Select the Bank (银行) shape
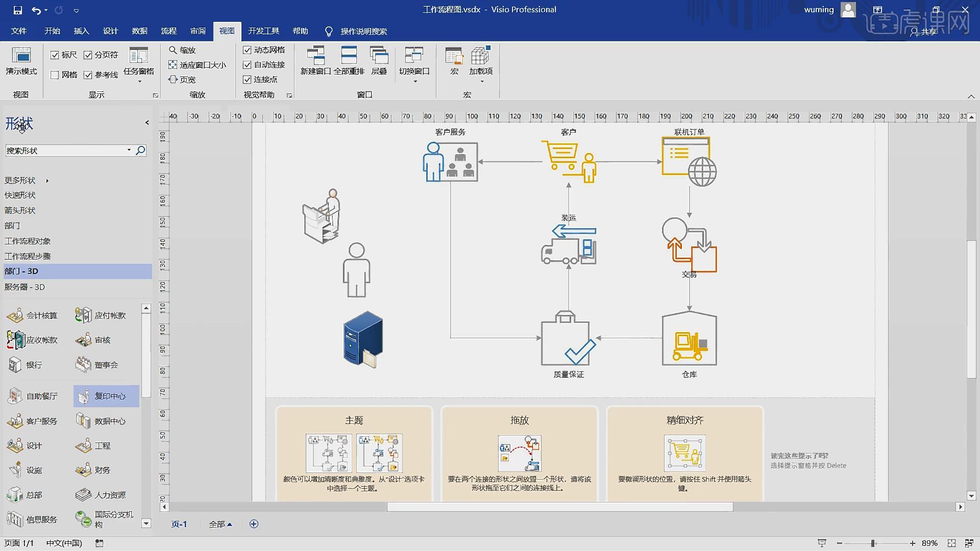 (26, 365)
